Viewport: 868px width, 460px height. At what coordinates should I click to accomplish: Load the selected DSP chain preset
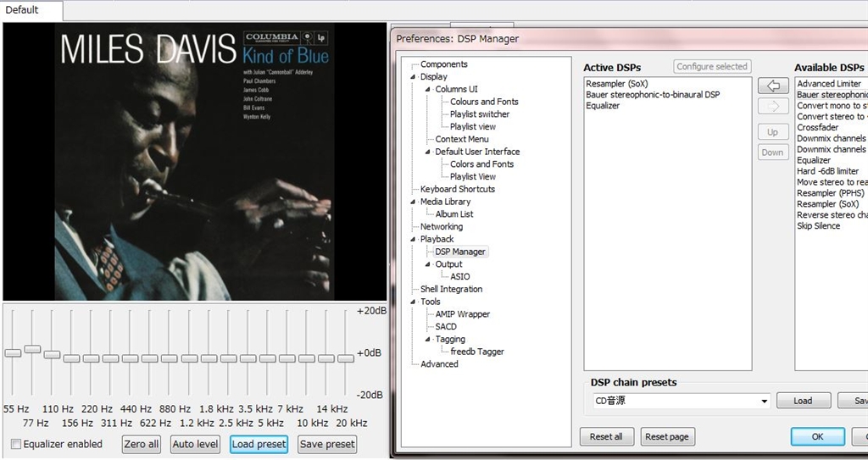point(804,401)
